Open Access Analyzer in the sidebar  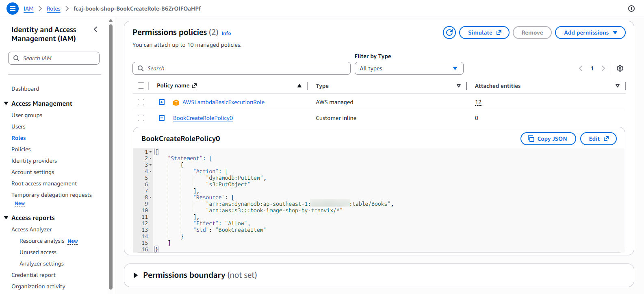click(x=32, y=229)
